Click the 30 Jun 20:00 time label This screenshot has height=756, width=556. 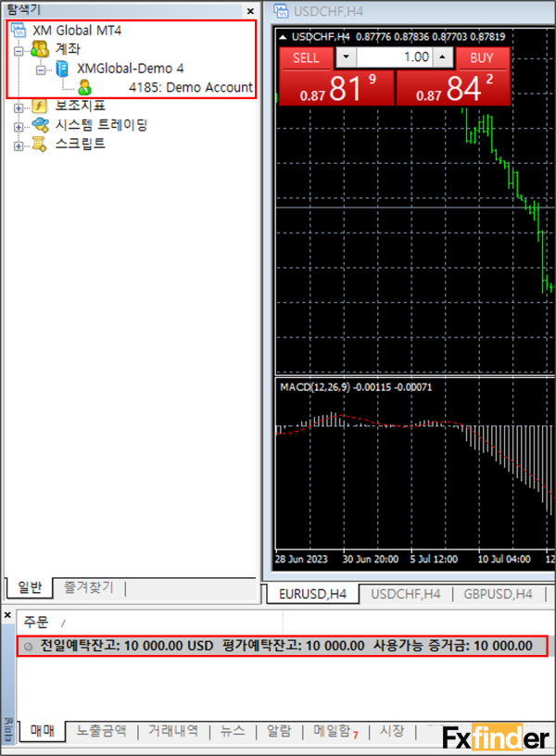pyautogui.click(x=371, y=560)
